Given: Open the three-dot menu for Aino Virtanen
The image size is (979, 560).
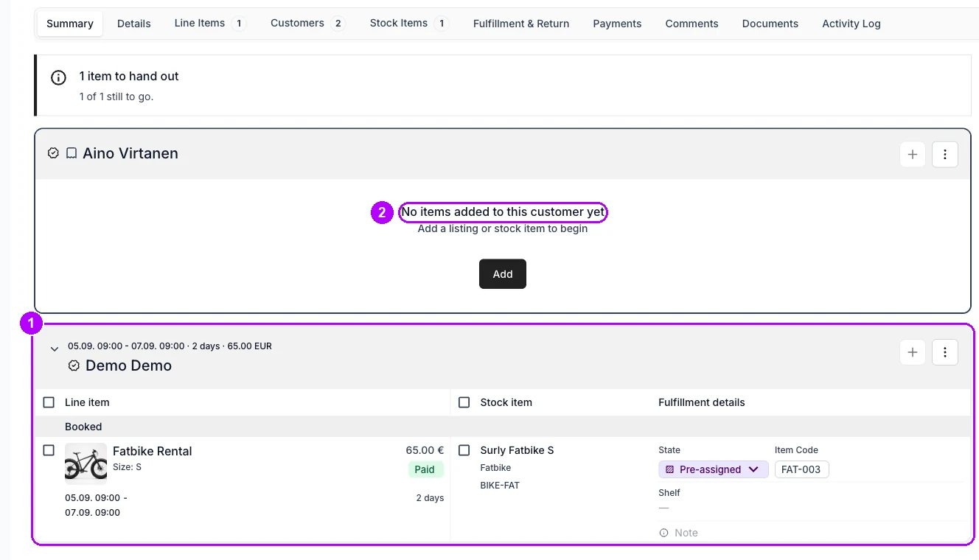Looking at the screenshot, I should (945, 155).
